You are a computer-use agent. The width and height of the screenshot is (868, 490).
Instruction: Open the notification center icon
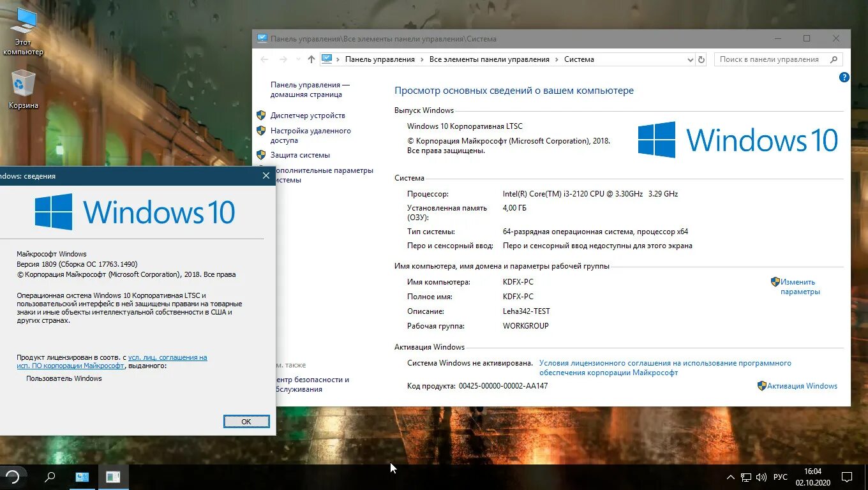tap(847, 477)
